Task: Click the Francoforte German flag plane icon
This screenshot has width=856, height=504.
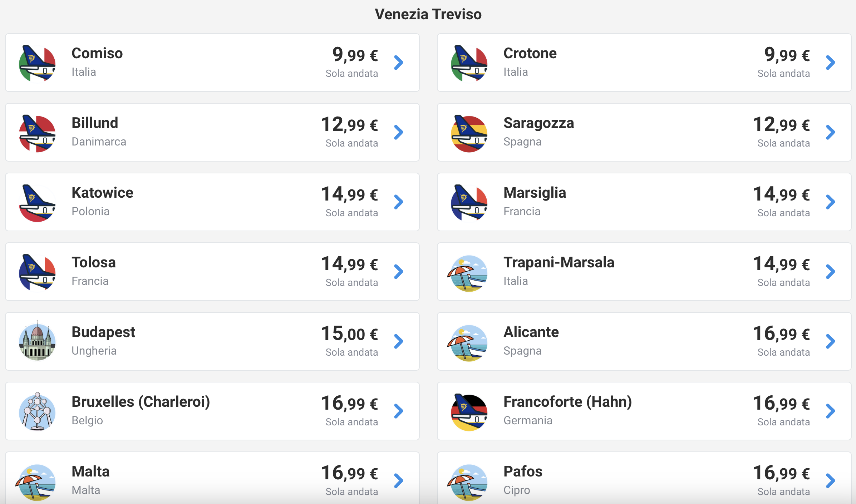Action: [x=469, y=412]
